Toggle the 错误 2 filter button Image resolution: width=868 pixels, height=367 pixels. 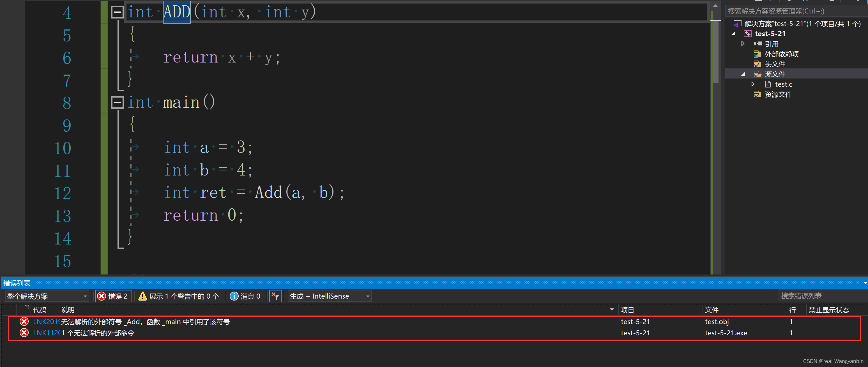coord(114,296)
